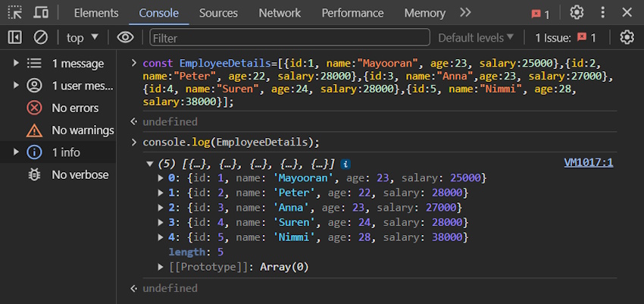The width and height of the screenshot is (644, 304).
Task: Activate the inspect element picker icon
Action: pos(15,12)
